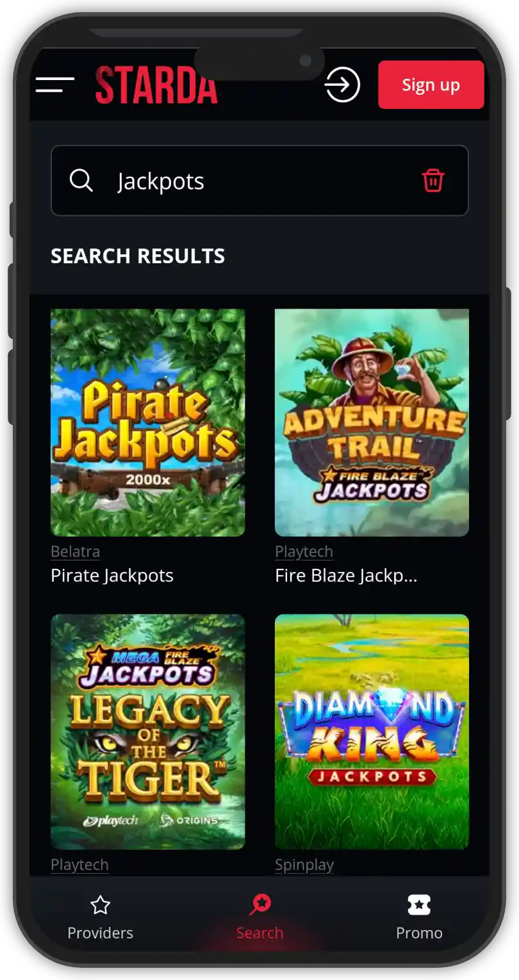Focus the Jackpots search field
This screenshot has width=519, height=980.
pos(259,181)
